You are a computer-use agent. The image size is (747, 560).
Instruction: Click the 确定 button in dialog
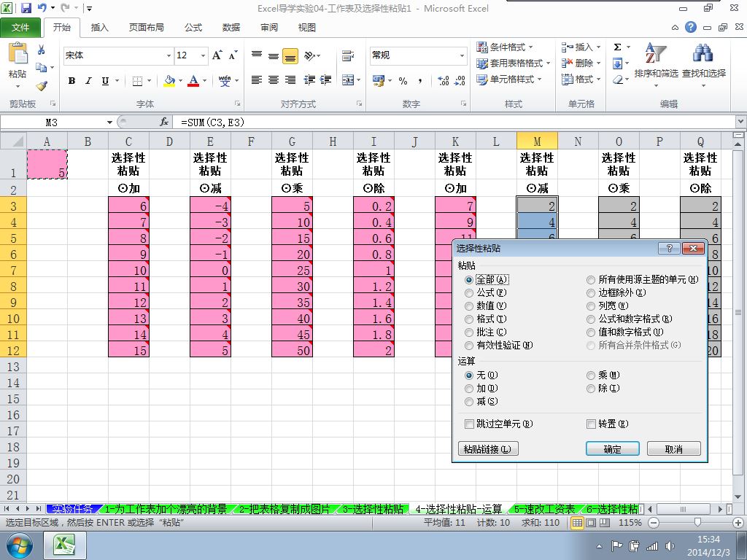click(x=612, y=449)
